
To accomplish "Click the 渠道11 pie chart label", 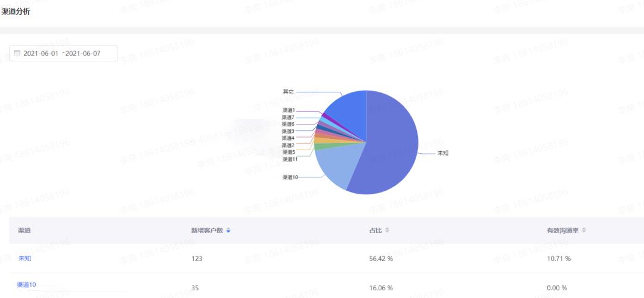I will (x=290, y=159).
